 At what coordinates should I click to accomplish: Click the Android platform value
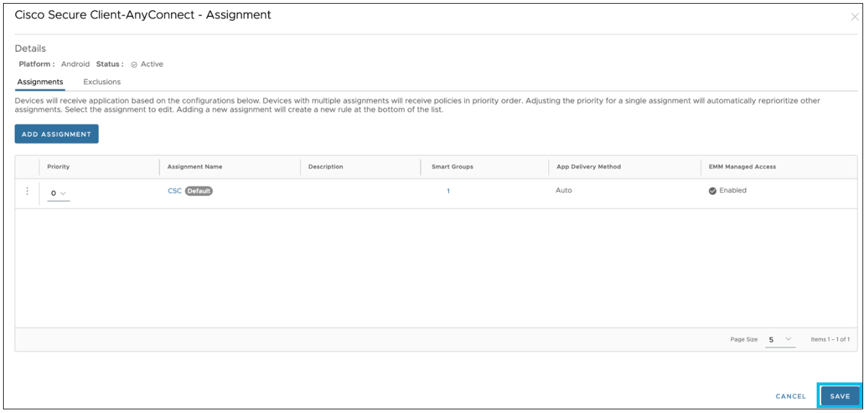tap(75, 64)
